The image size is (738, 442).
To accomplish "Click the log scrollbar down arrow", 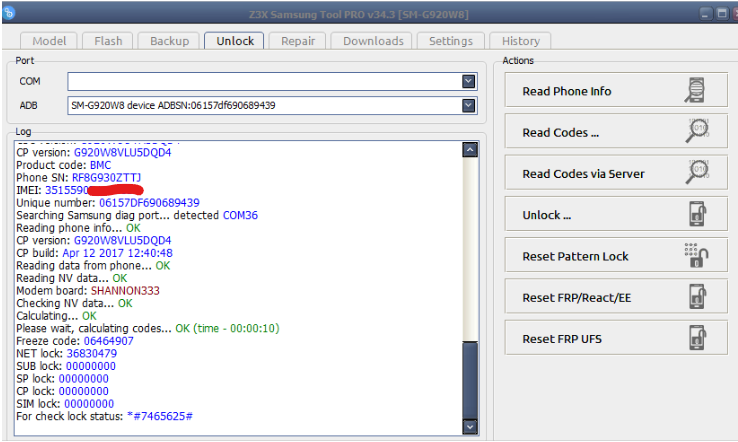I will point(470,426).
